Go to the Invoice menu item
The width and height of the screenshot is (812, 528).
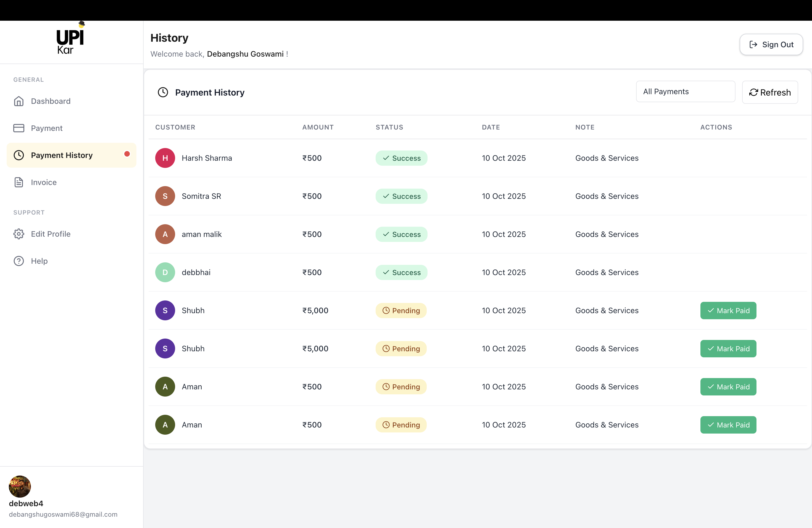[x=44, y=183]
